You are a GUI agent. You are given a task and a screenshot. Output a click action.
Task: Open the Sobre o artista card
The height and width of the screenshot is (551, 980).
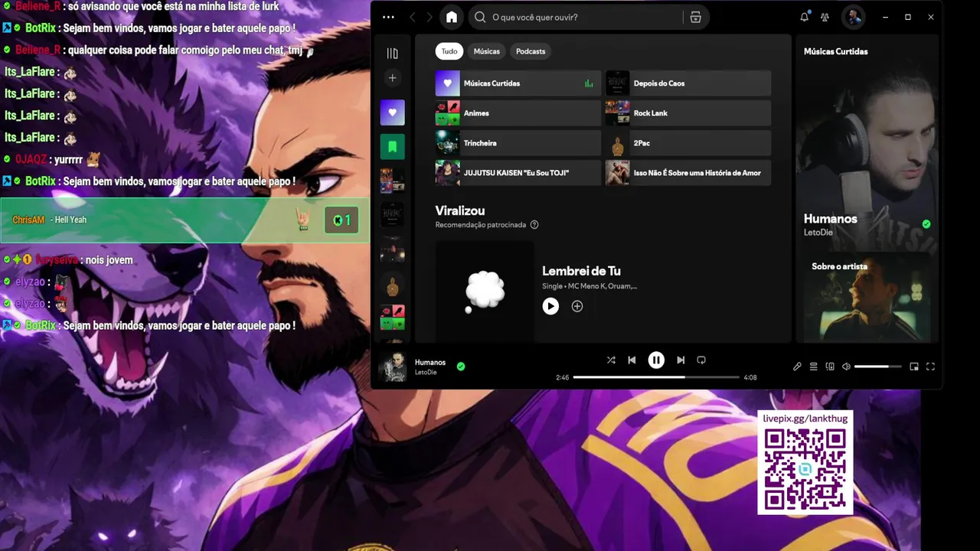pos(866,297)
